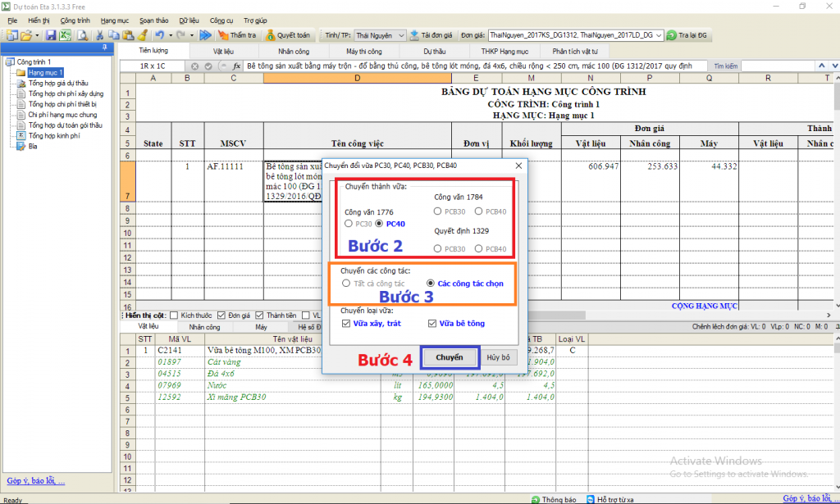Click the Tra lại ĐG refresh icon
Screen dimensions: 840x504
coord(672,35)
